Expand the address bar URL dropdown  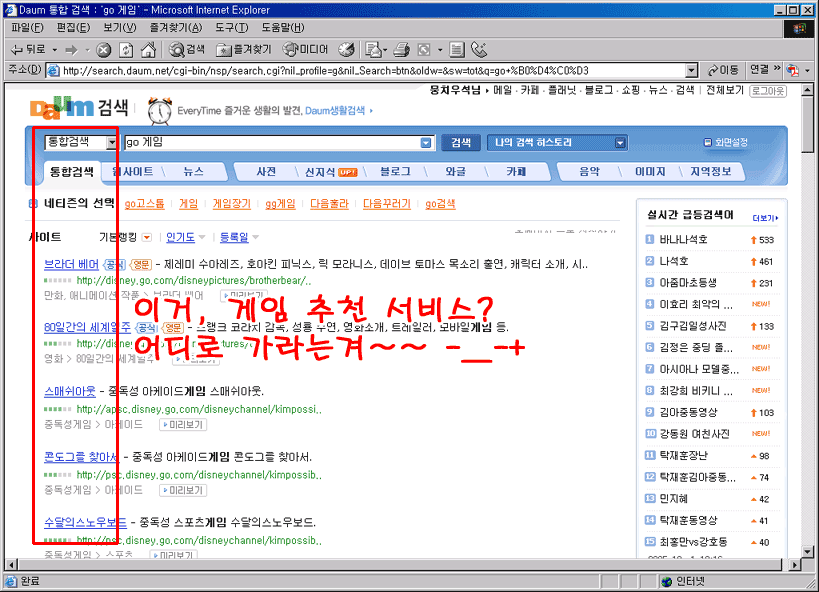692,71
